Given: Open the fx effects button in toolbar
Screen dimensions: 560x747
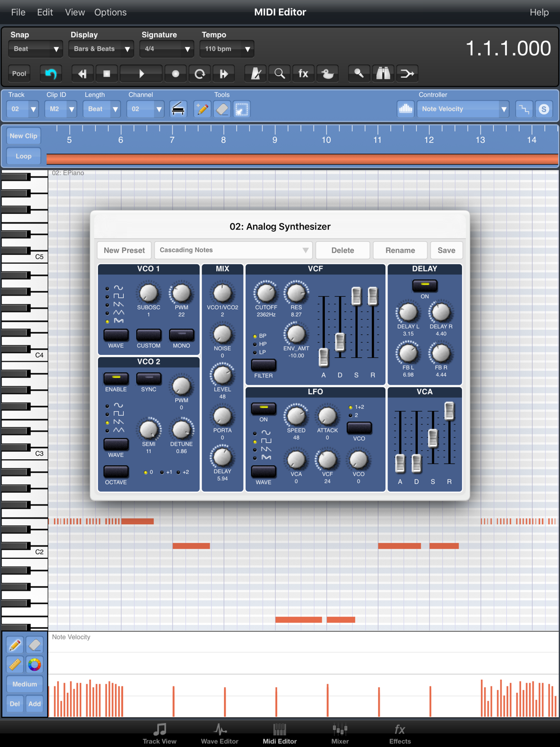Looking at the screenshot, I should click(303, 73).
